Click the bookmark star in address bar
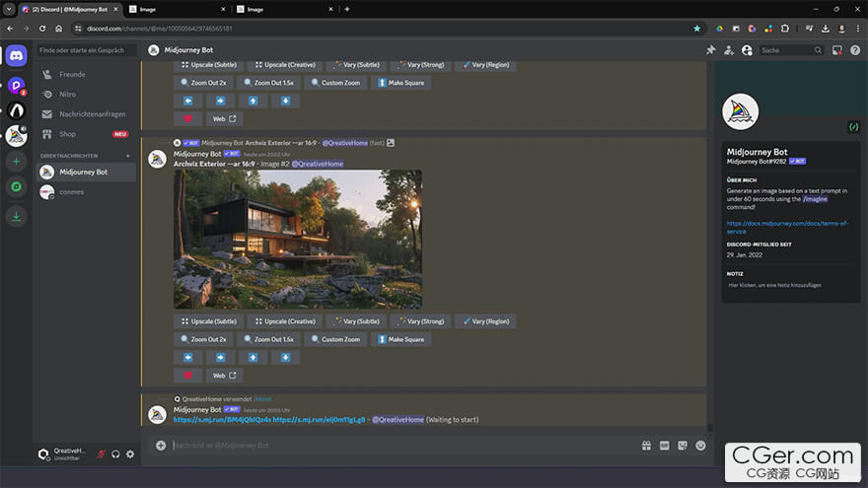Image resolution: width=868 pixels, height=488 pixels. [x=697, y=29]
